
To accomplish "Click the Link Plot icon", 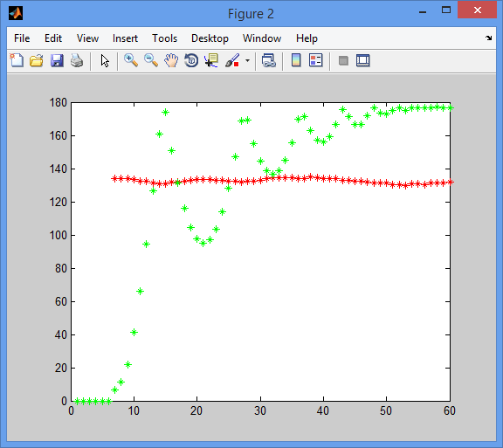I will [x=269, y=60].
